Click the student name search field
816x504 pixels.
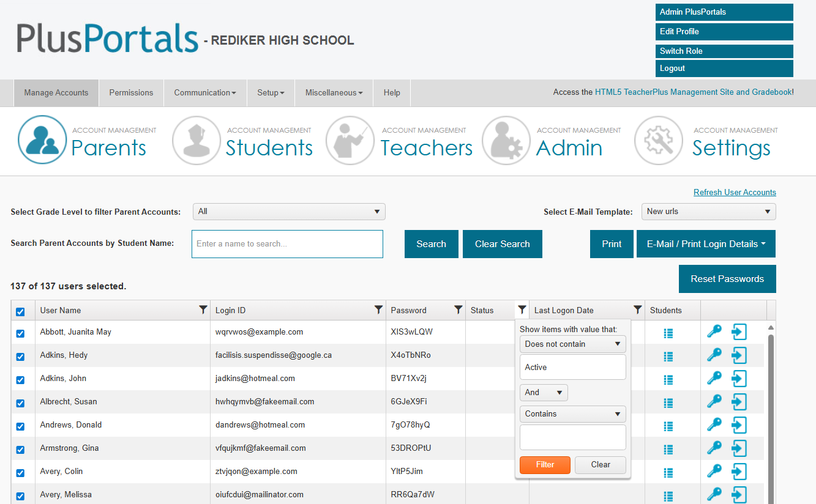(287, 244)
